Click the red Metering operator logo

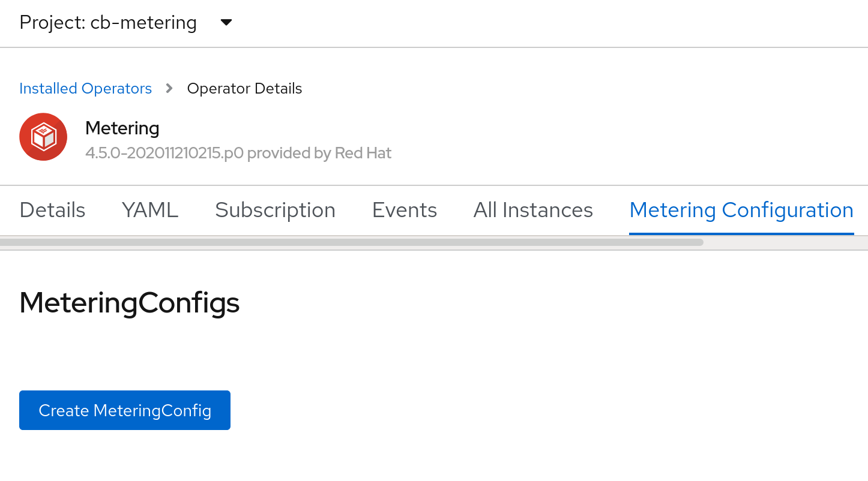pos(43,137)
